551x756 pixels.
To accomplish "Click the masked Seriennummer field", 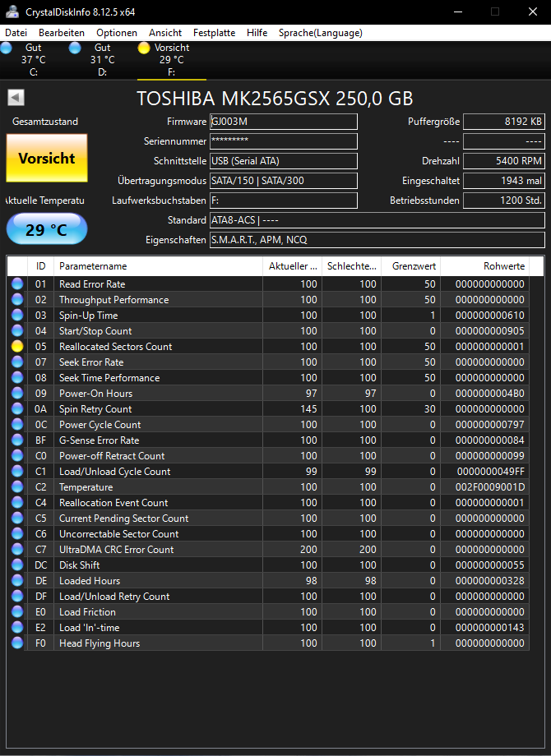I will (284, 141).
